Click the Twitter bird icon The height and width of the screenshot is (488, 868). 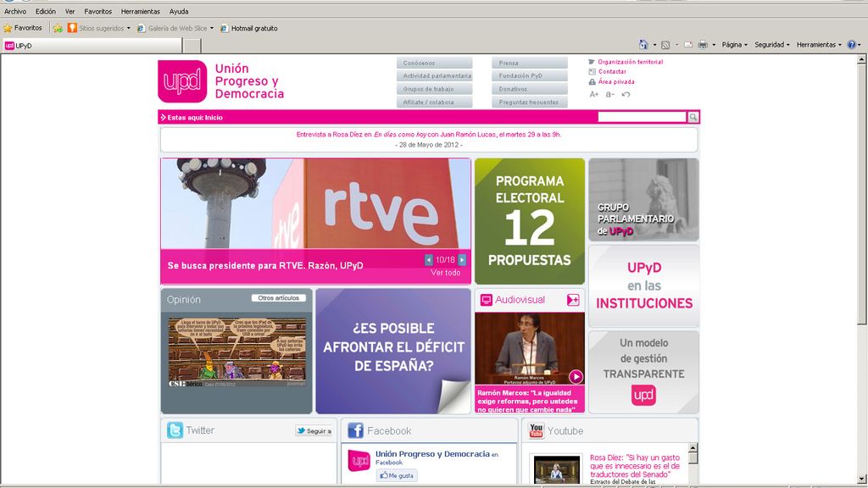(x=175, y=430)
